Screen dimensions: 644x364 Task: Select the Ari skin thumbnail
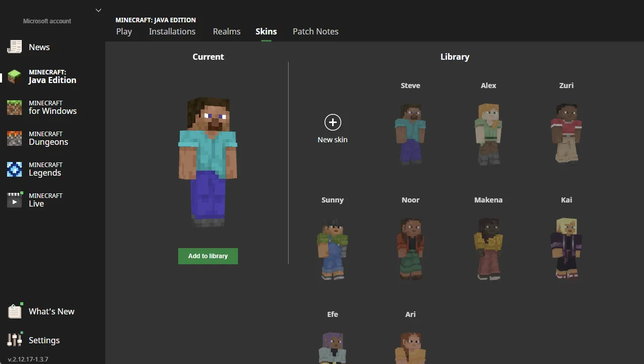411,348
